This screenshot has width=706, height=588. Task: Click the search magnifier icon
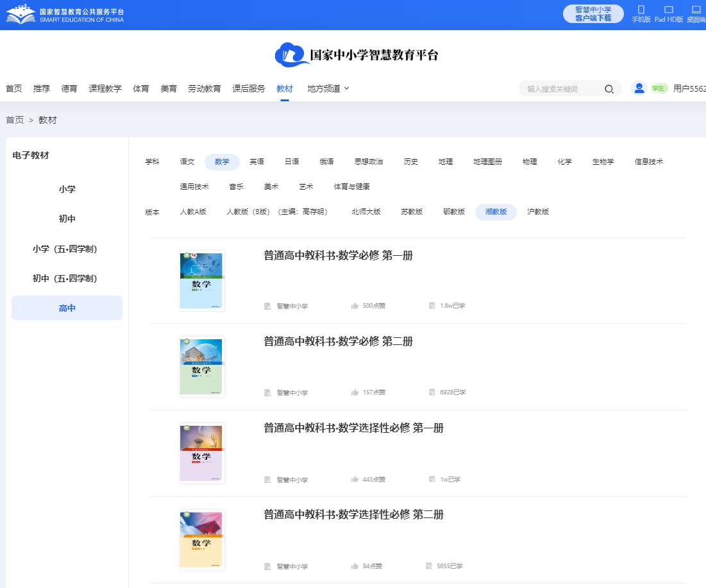click(609, 88)
